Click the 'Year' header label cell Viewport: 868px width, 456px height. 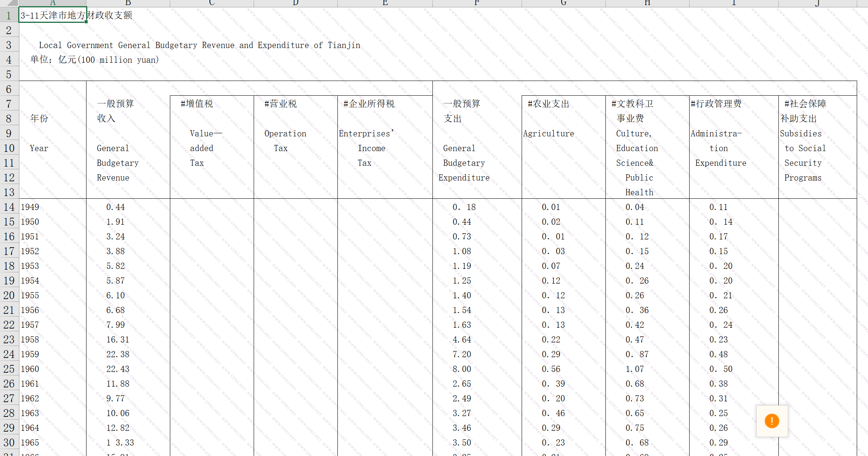(39, 148)
